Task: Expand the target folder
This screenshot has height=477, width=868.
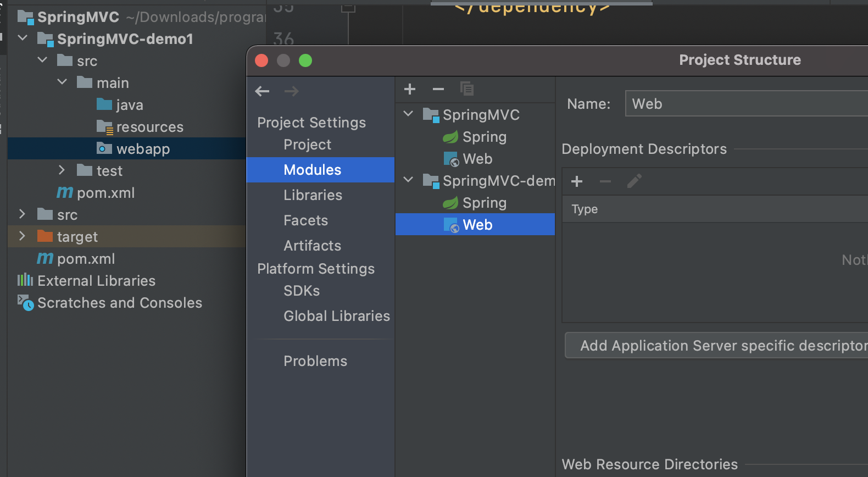Action: (23, 236)
